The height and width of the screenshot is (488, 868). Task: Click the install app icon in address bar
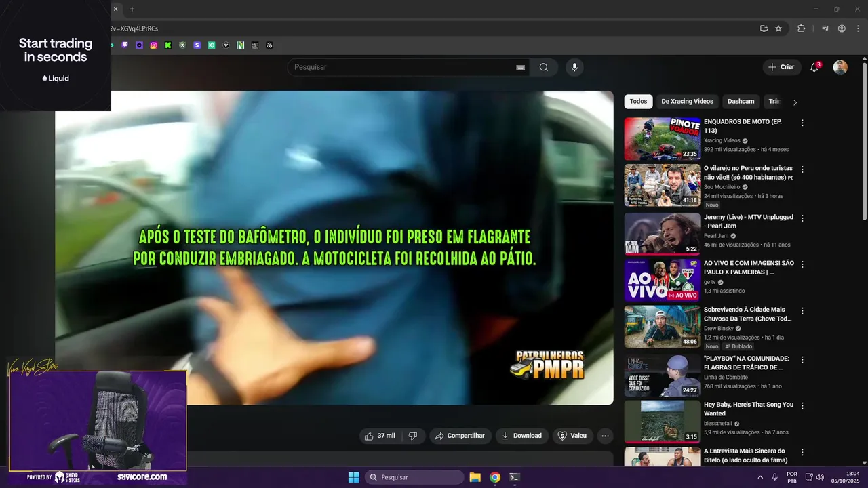(x=764, y=28)
